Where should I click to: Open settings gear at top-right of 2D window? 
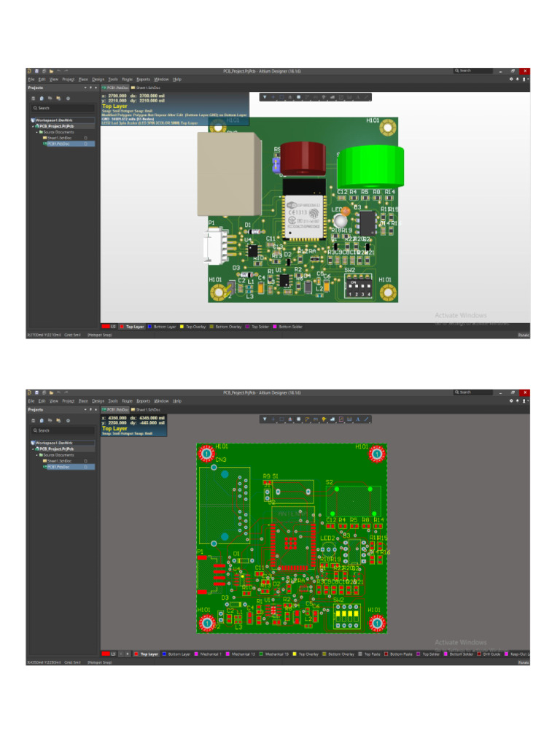511,400
